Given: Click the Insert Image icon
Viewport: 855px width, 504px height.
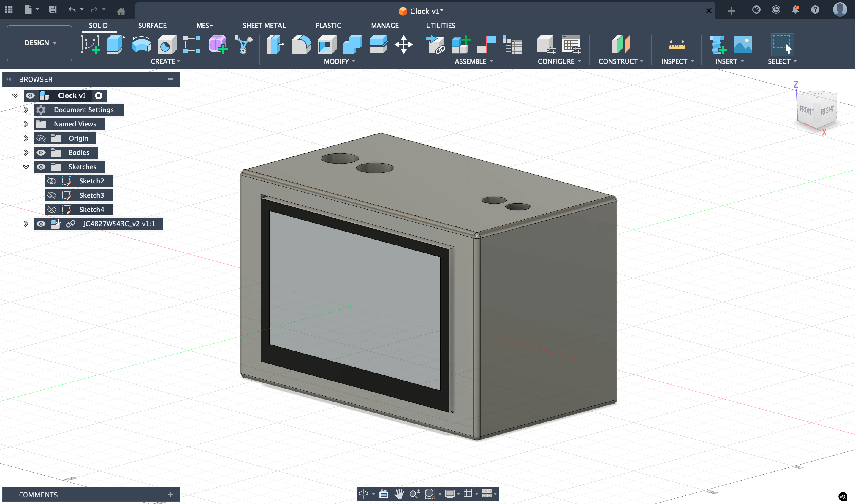Looking at the screenshot, I should tap(742, 44).
